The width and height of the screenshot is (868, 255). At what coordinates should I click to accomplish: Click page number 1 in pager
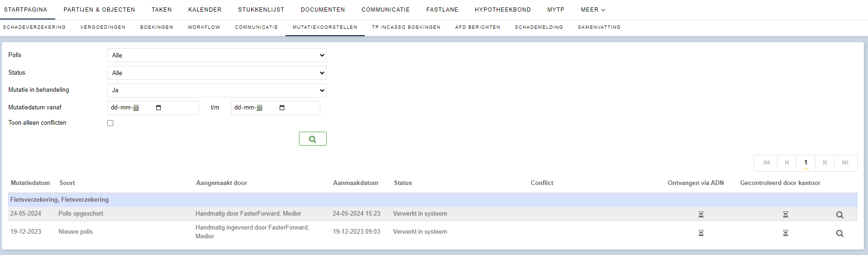click(x=806, y=163)
